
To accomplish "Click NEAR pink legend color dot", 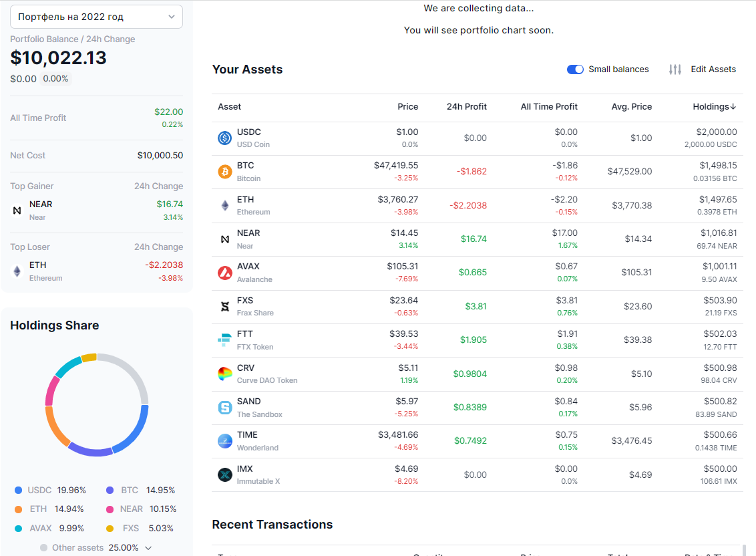I will click(x=110, y=509).
